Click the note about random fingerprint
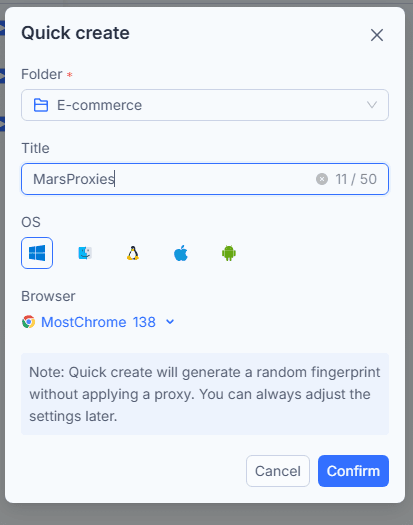 coord(205,394)
